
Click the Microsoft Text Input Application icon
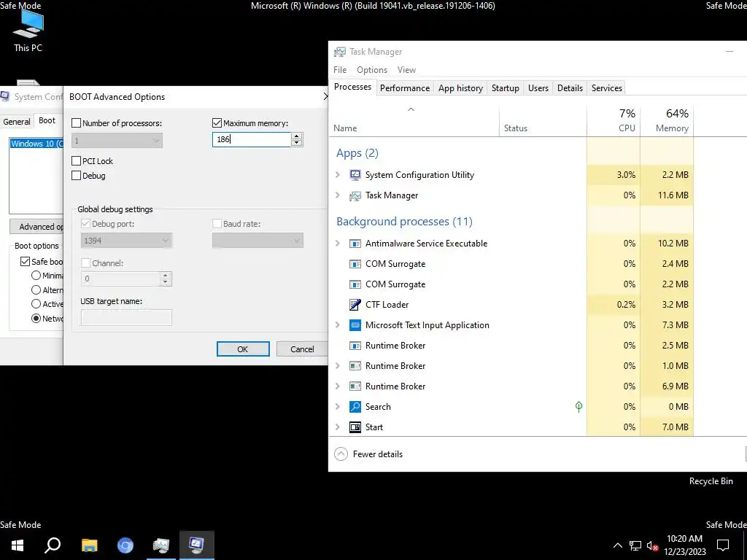pos(355,324)
